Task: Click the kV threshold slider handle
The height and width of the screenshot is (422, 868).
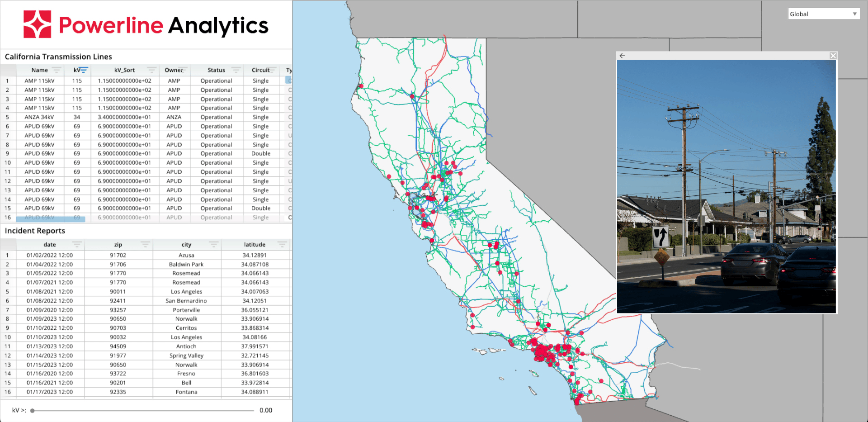Action: coord(33,411)
